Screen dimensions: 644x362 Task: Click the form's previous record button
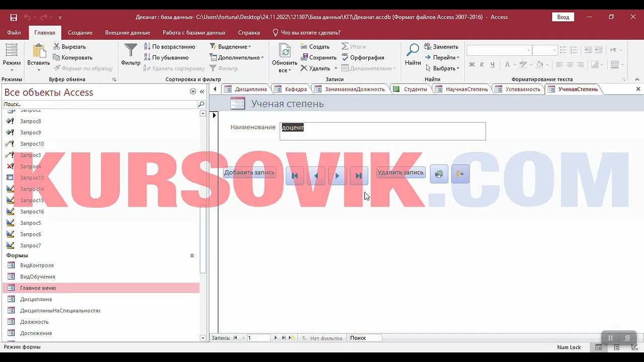click(316, 175)
